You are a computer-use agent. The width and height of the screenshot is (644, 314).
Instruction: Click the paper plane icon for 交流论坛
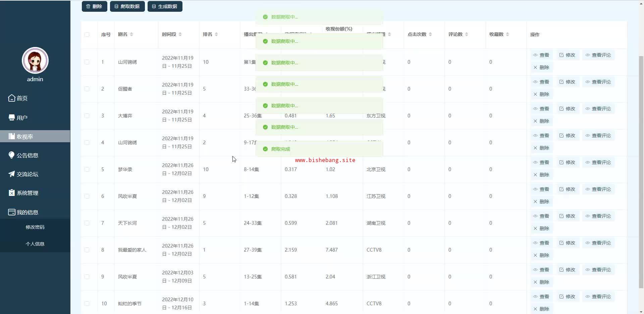12,174
